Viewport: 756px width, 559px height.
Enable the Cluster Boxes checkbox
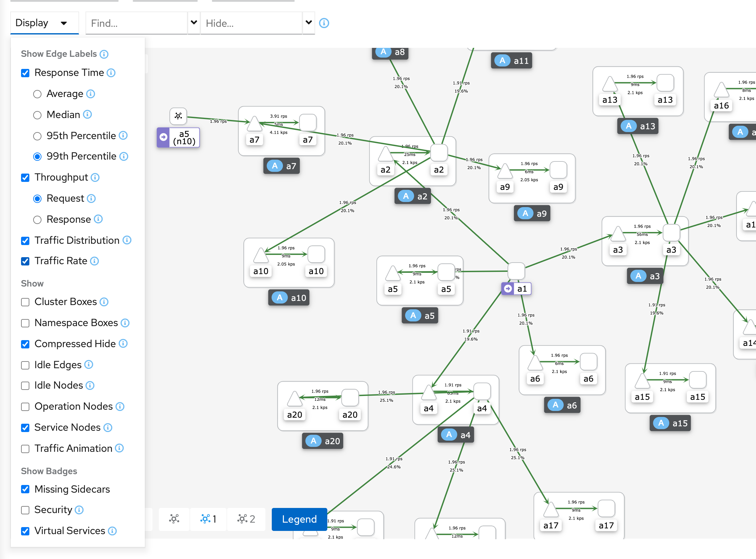pyautogui.click(x=26, y=302)
